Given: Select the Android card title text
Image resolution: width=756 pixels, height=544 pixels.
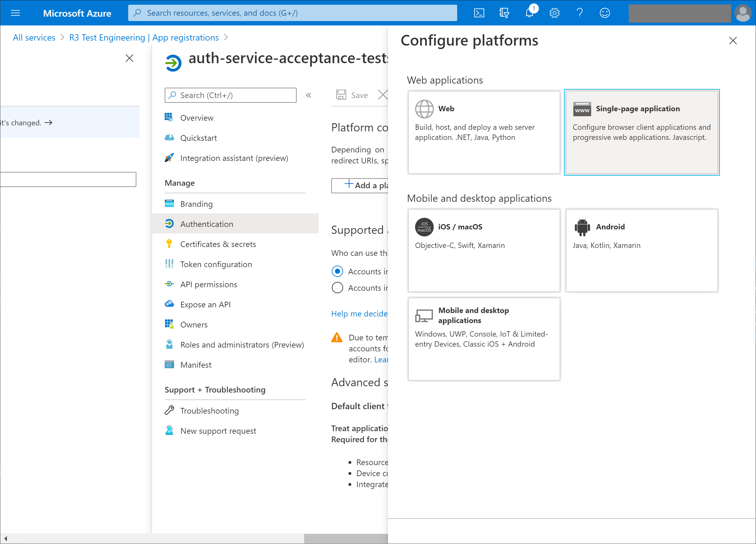Looking at the screenshot, I should (610, 227).
